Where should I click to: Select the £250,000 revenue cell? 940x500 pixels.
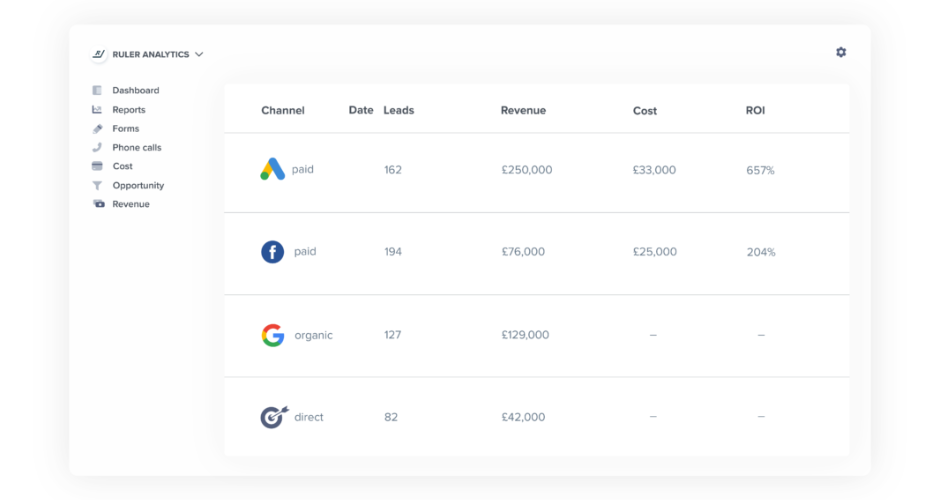coord(527,170)
